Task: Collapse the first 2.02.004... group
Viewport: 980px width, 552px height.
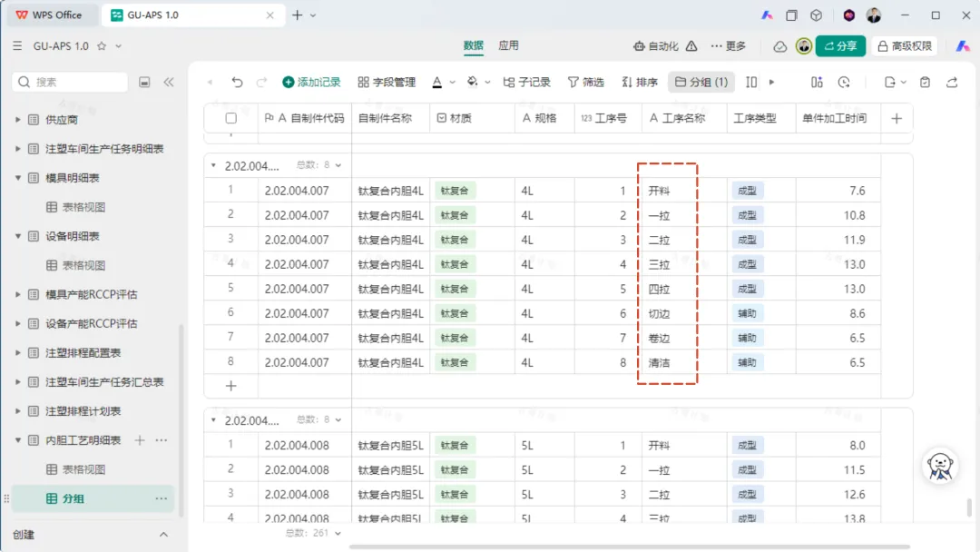Action: coord(214,165)
